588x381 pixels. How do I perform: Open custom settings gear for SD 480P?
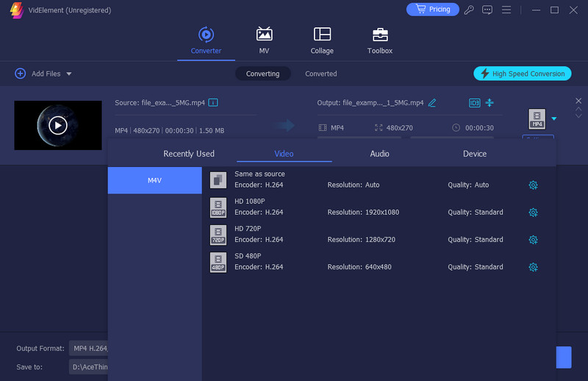click(x=534, y=267)
